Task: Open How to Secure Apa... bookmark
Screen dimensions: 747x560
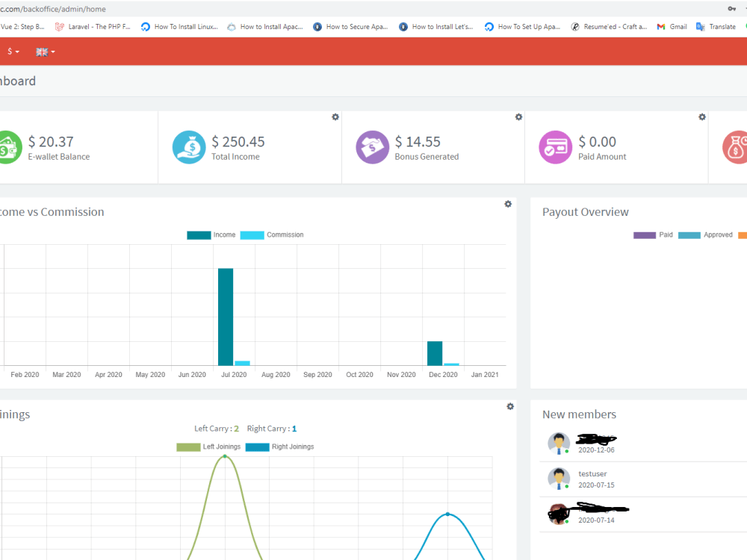Action: 350,27
